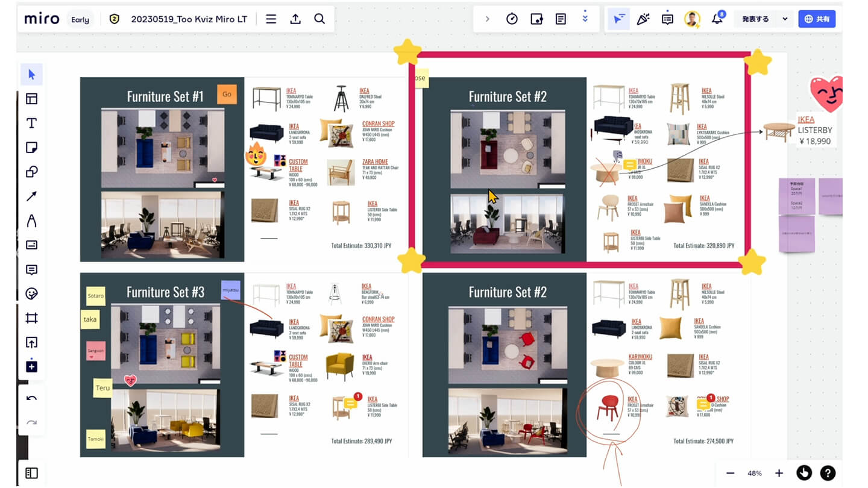Select the Comment tool in left toolbar
This screenshot has height=488, width=868.
(x=32, y=270)
